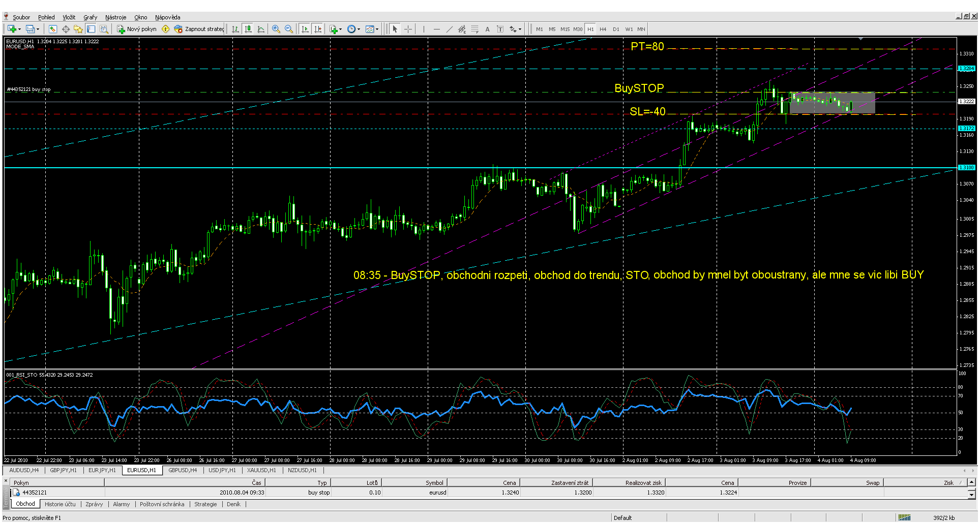Image resolution: width=980 pixels, height=524 pixels.
Task: Select the vertical line drawing tool
Action: click(424, 29)
